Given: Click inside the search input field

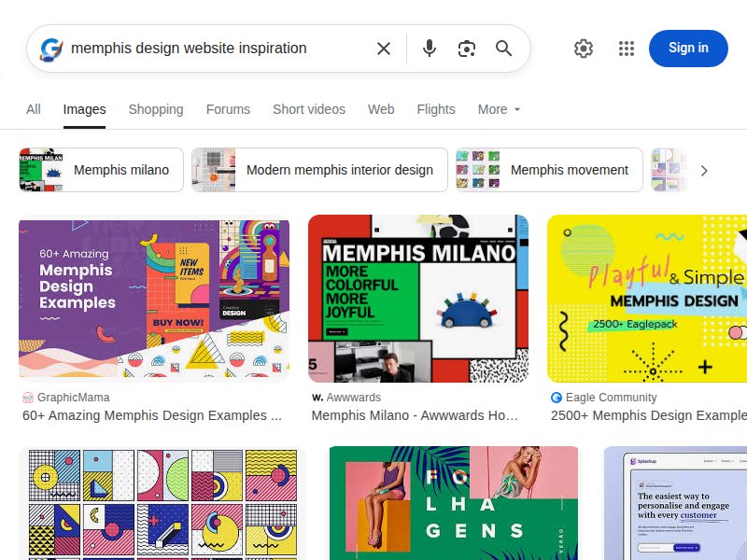Looking at the screenshot, I should point(215,49).
